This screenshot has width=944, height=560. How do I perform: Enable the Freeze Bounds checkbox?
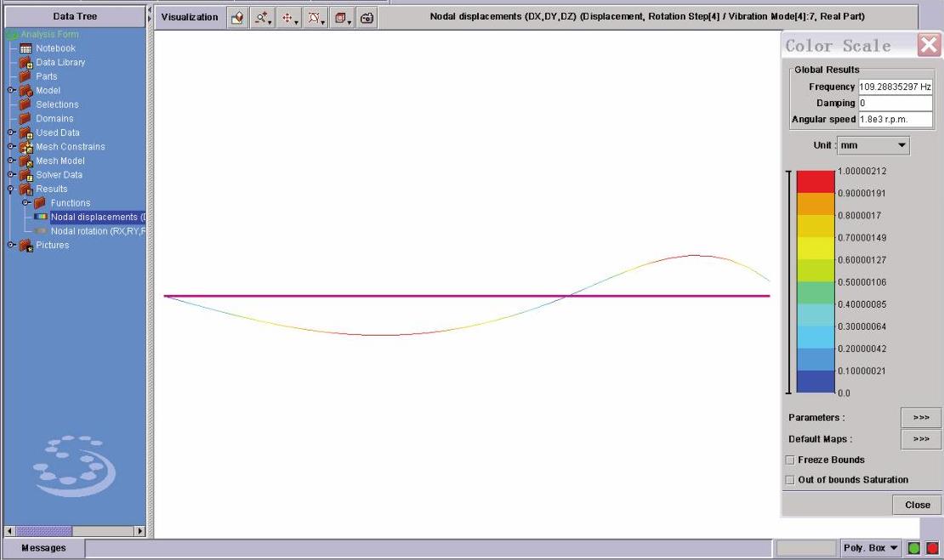(x=790, y=460)
